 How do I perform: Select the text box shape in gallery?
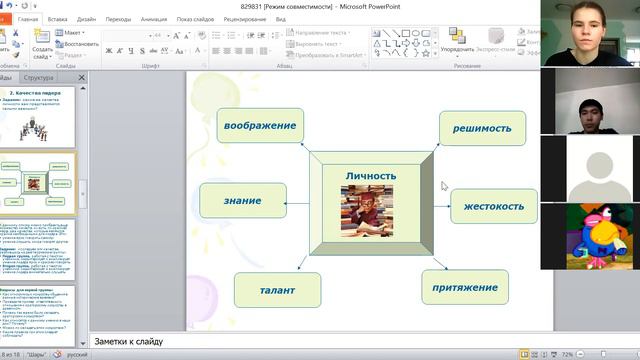(x=376, y=33)
